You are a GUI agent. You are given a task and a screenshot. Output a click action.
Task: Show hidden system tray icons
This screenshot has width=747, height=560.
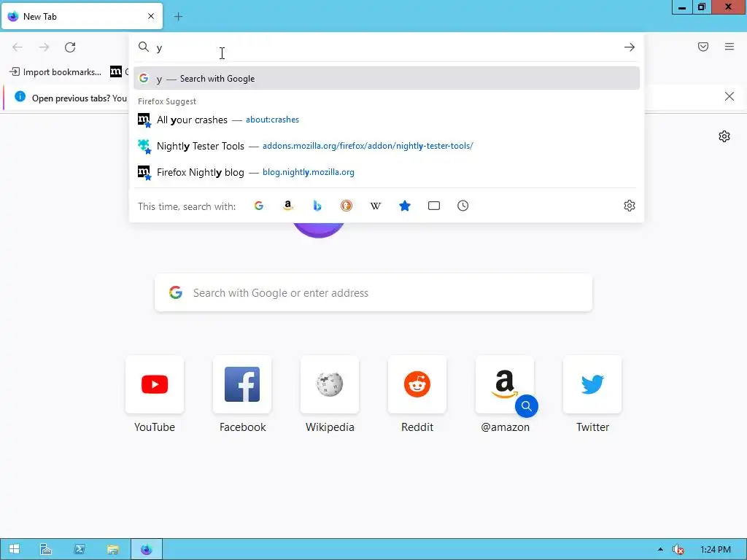tap(660, 549)
